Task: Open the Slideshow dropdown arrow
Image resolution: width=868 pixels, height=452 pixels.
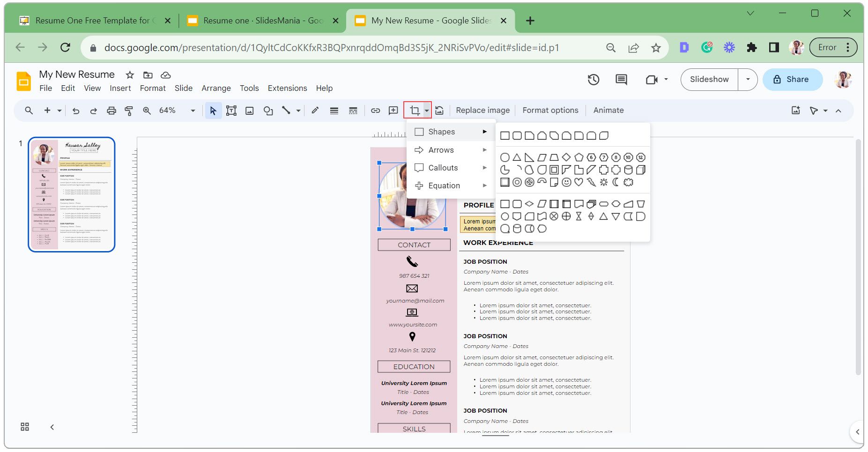Action: click(747, 79)
